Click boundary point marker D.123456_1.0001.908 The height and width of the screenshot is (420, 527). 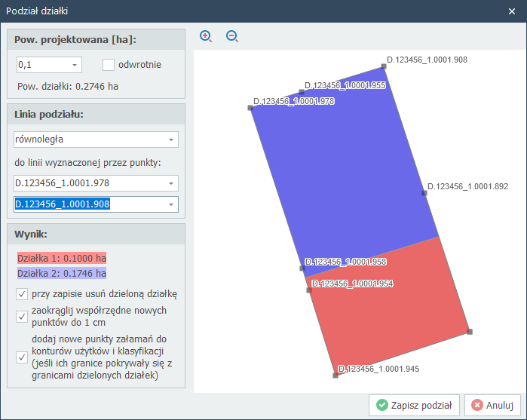tap(384, 66)
